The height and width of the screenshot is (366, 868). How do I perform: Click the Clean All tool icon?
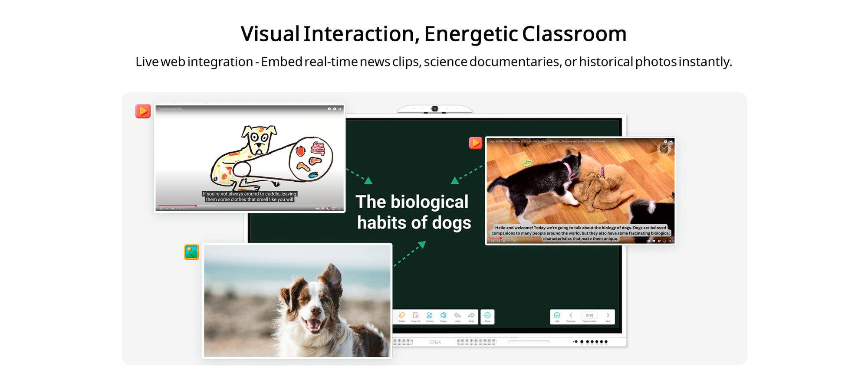click(416, 315)
